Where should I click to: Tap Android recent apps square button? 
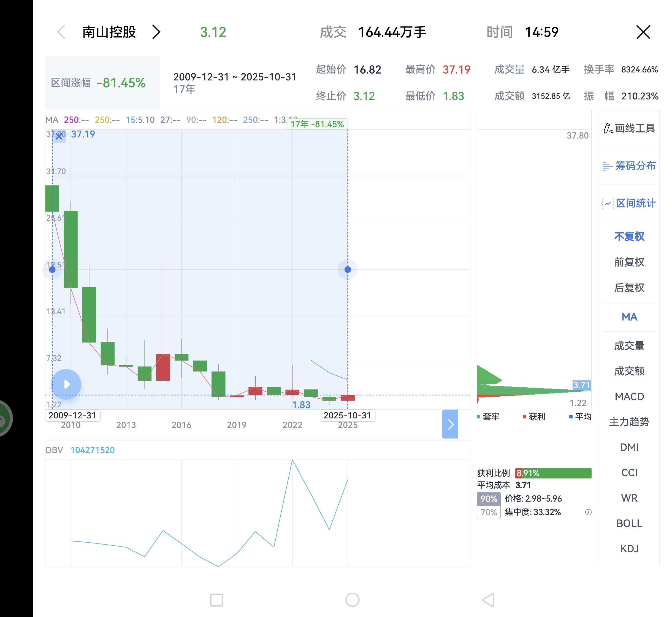pos(216,600)
